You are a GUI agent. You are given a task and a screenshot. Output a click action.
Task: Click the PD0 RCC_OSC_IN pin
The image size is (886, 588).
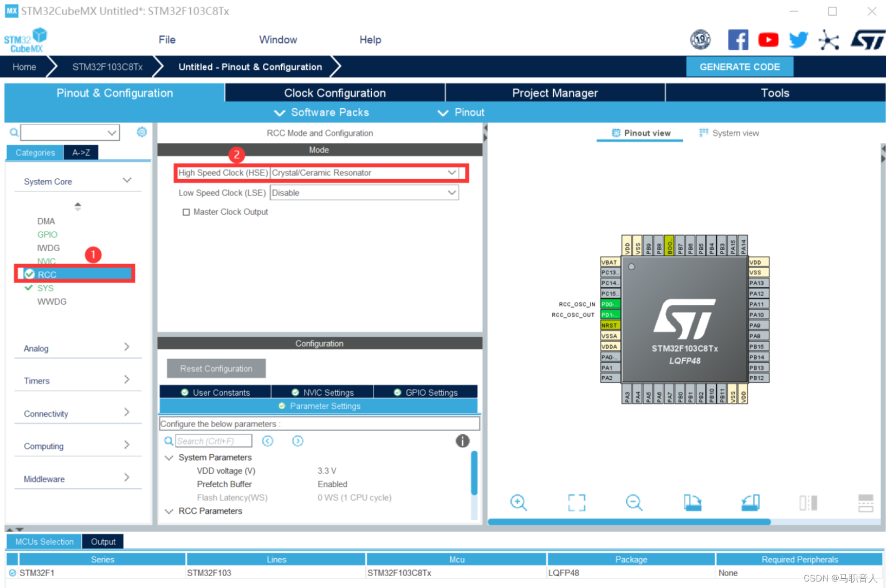610,304
